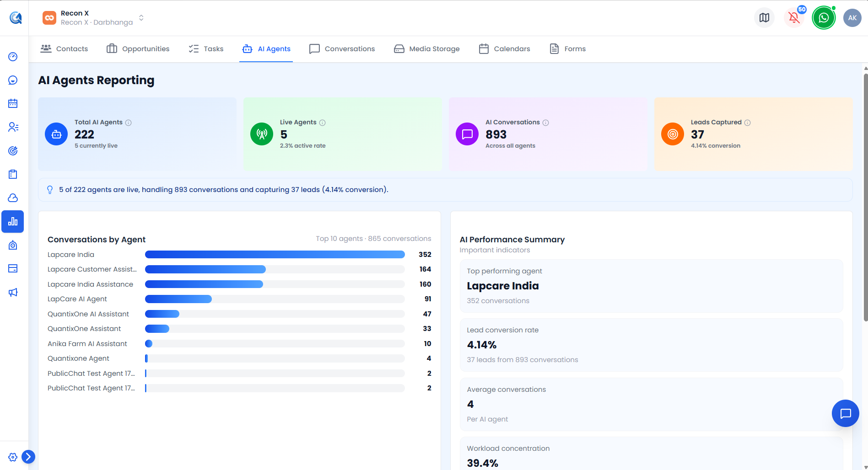Open the floating chat widget button
The height and width of the screenshot is (470, 868).
[845, 413]
